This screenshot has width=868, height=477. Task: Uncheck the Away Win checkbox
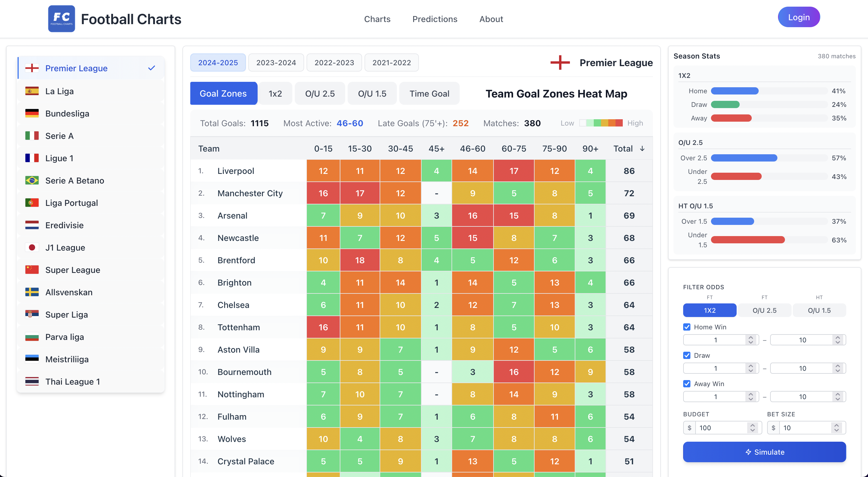[687, 383]
